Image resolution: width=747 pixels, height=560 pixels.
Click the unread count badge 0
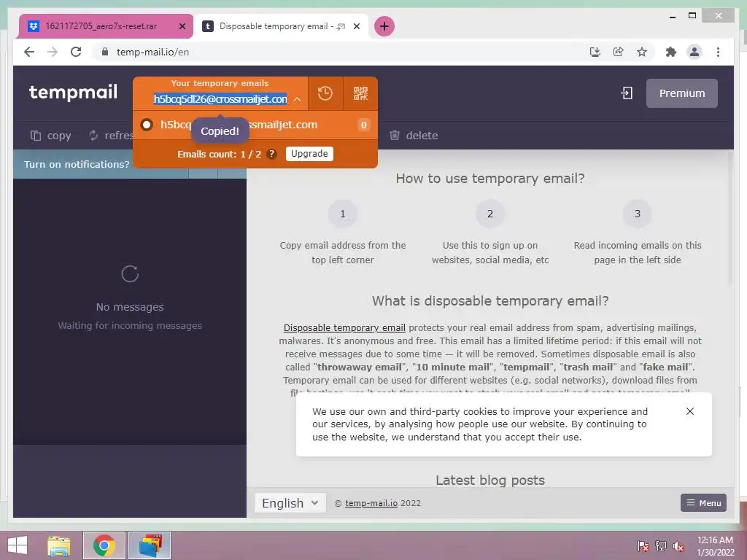click(363, 125)
